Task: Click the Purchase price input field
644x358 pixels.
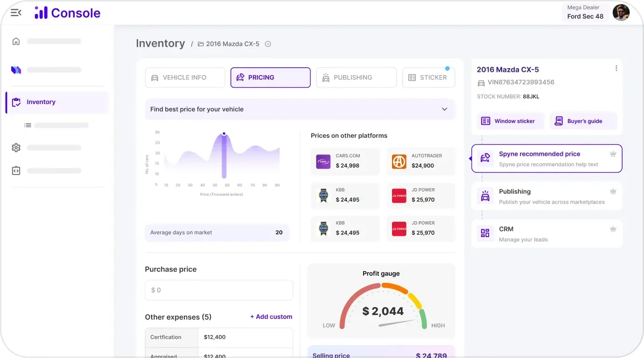Action: [x=219, y=290]
